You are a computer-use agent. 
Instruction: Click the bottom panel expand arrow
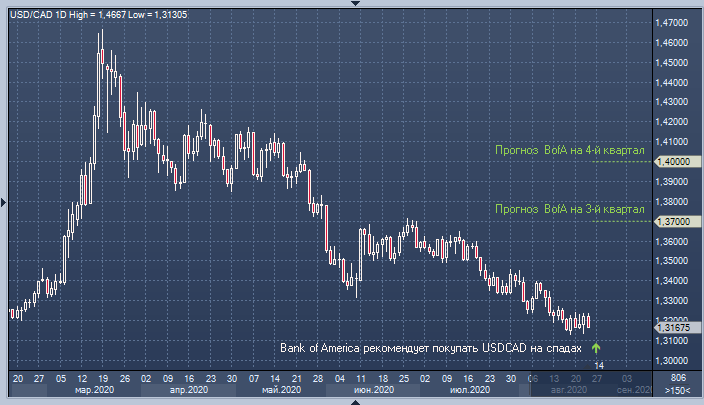(352, 401)
